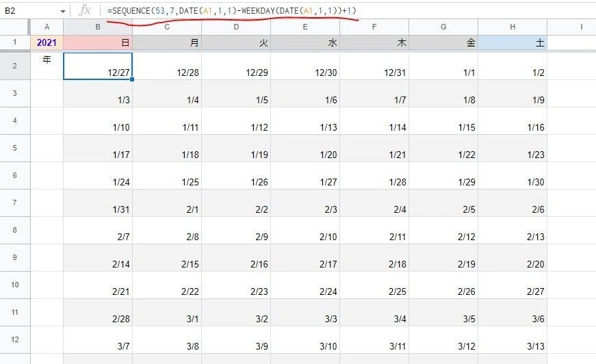The width and height of the screenshot is (596, 364).
Task: Select the cell showing 2/14
Action: click(98, 258)
